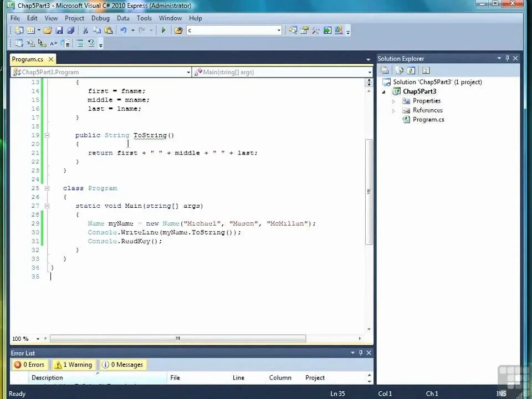Collapse the class Program outlining box
Viewport: 532px width, 399px height.
(47, 188)
